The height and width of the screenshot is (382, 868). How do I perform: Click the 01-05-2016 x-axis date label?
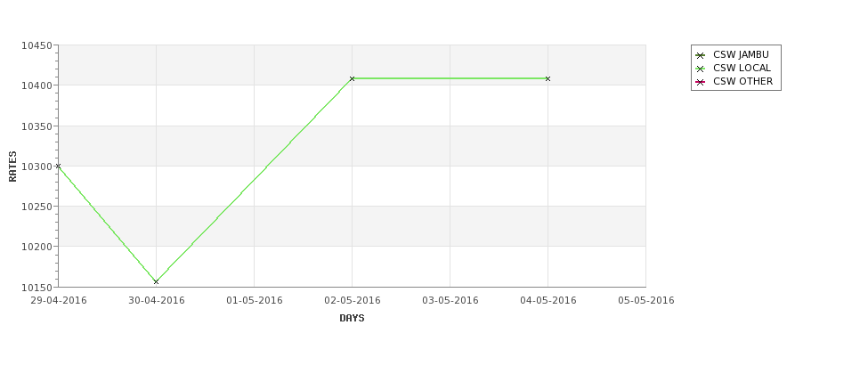tap(254, 301)
